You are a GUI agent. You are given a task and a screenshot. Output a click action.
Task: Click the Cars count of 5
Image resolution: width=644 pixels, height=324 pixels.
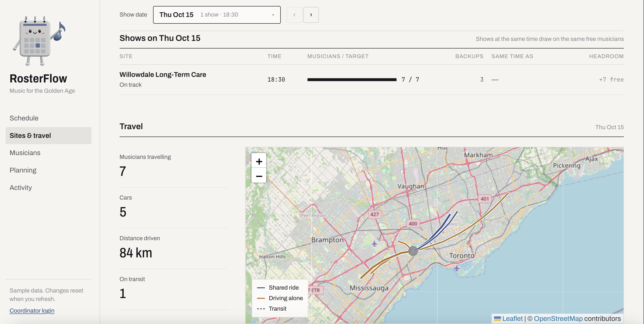pyautogui.click(x=123, y=212)
